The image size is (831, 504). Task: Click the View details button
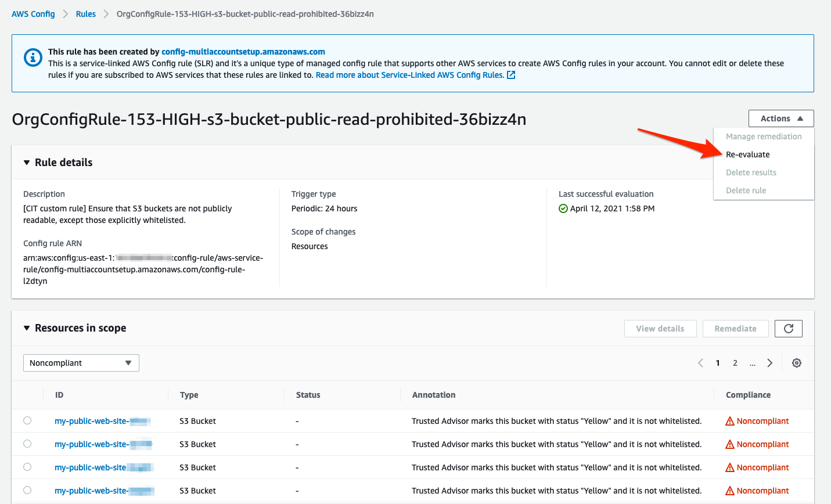pyautogui.click(x=660, y=329)
